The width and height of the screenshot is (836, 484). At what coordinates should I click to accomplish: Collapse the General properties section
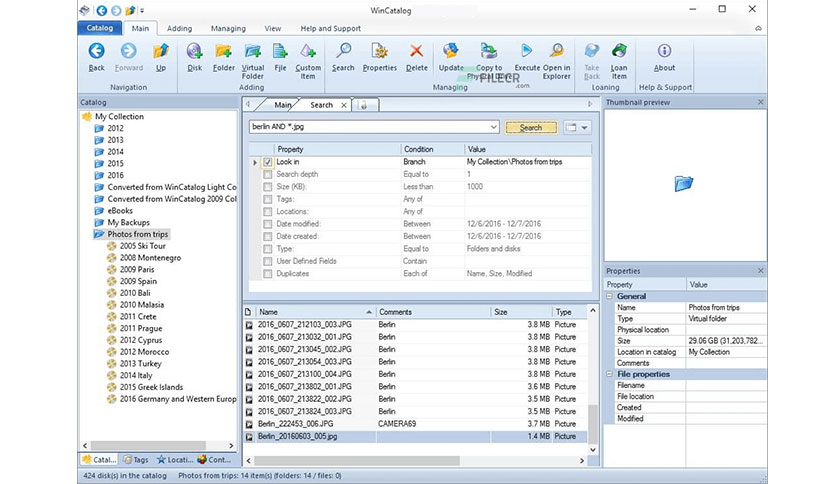[609, 296]
